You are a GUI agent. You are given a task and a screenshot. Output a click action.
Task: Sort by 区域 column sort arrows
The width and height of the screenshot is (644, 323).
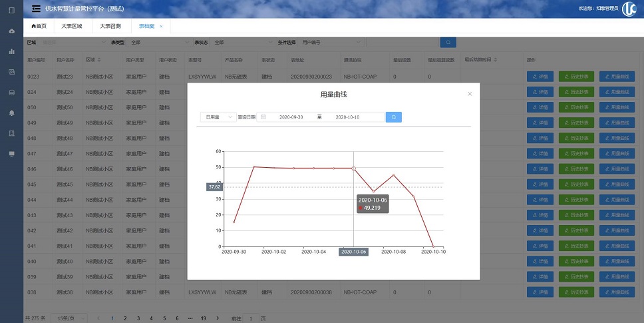[99, 60]
